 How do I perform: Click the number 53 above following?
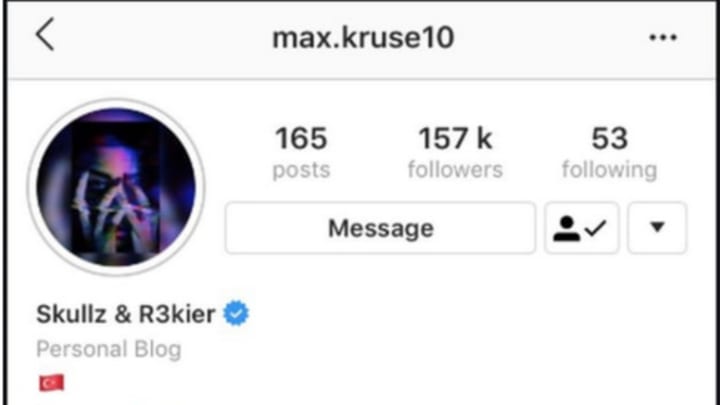point(609,138)
